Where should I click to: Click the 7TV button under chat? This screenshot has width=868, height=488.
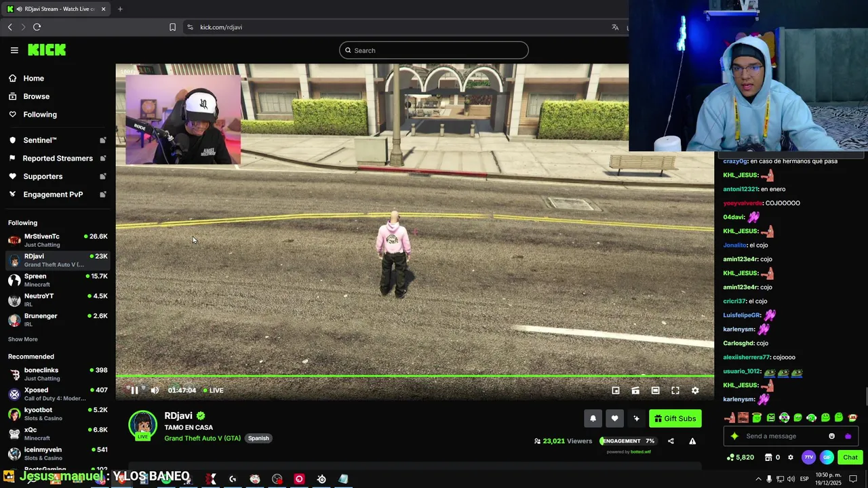808,457
